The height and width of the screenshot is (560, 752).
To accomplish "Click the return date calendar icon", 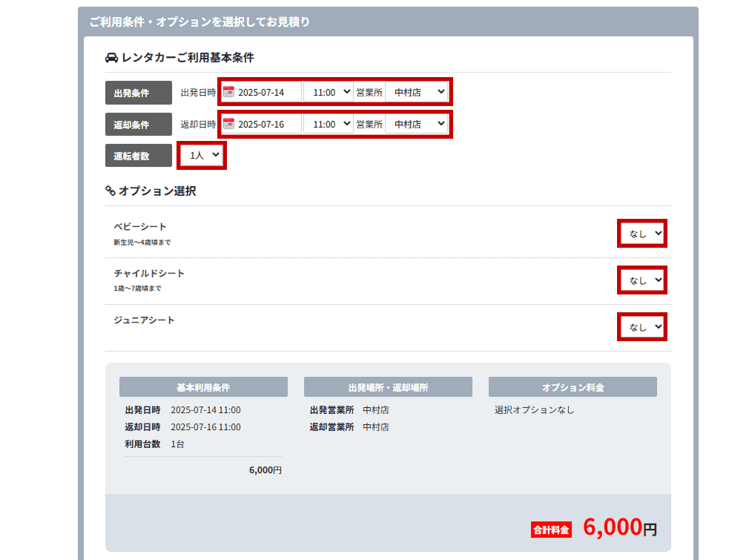I will (x=228, y=124).
